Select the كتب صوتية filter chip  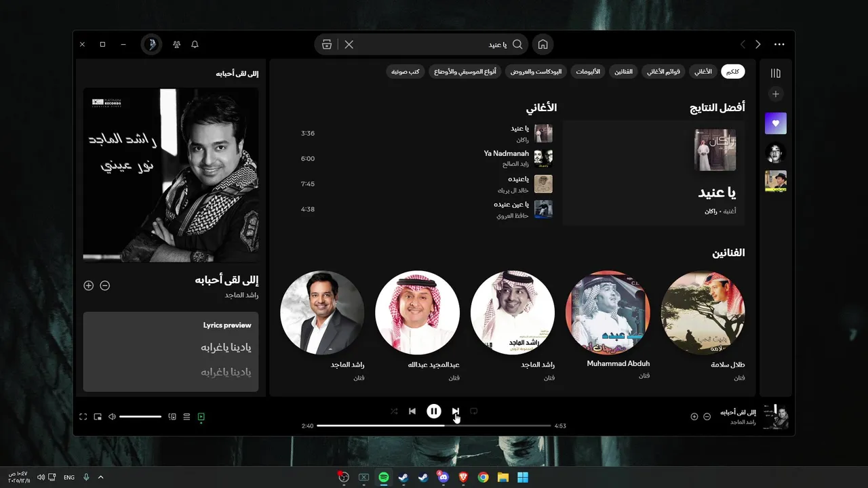406,71
